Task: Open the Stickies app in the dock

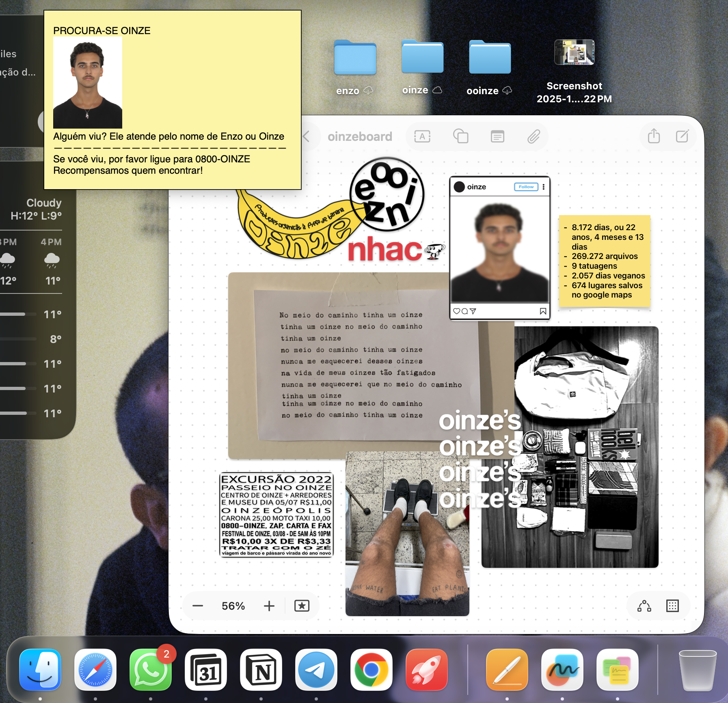Action: click(618, 669)
